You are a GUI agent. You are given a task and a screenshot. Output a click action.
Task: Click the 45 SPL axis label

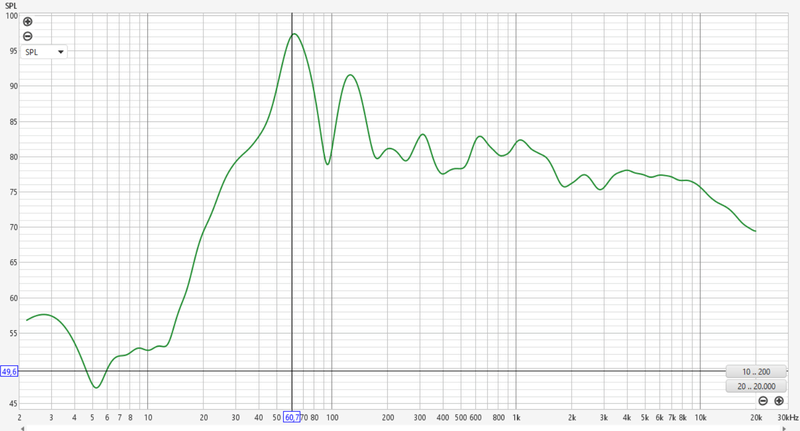pyautogui.click(x=13, y=403)
